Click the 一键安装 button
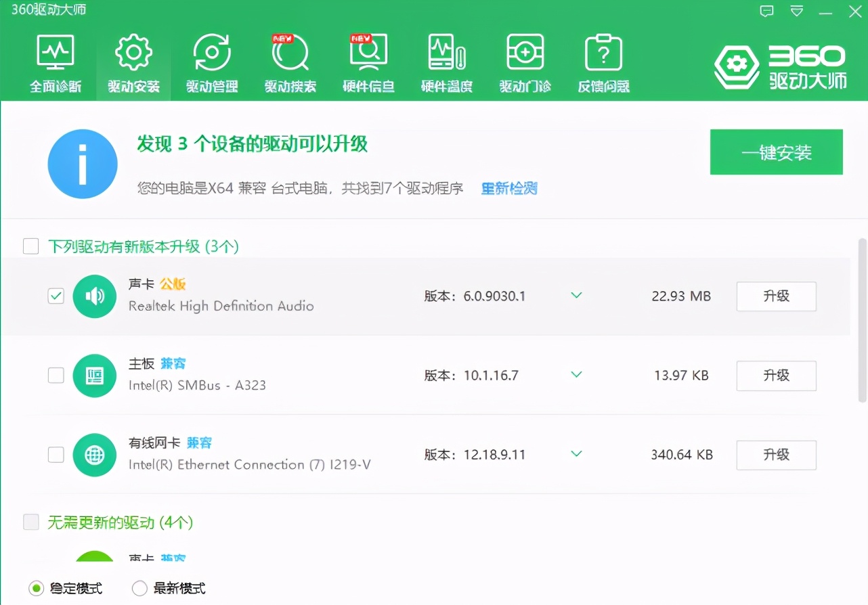The width and height of the screenshot is (868, 605). tap(777, 152)
